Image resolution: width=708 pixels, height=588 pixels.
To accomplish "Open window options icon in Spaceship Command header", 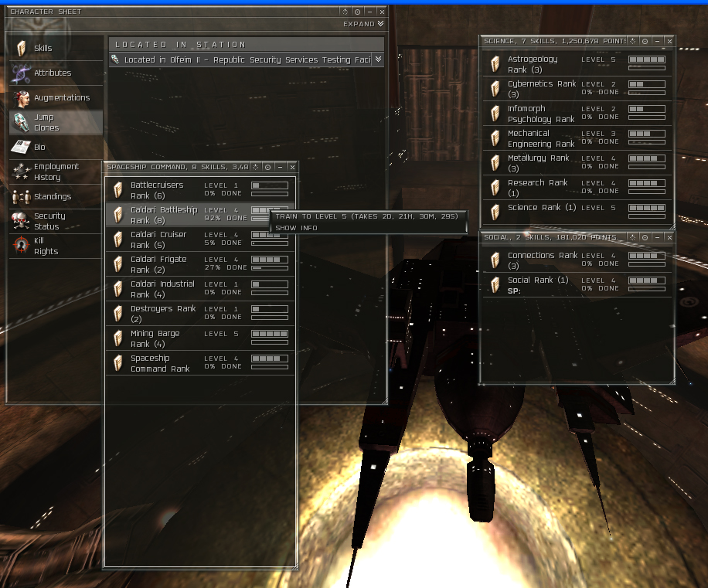I will point(256,167).
